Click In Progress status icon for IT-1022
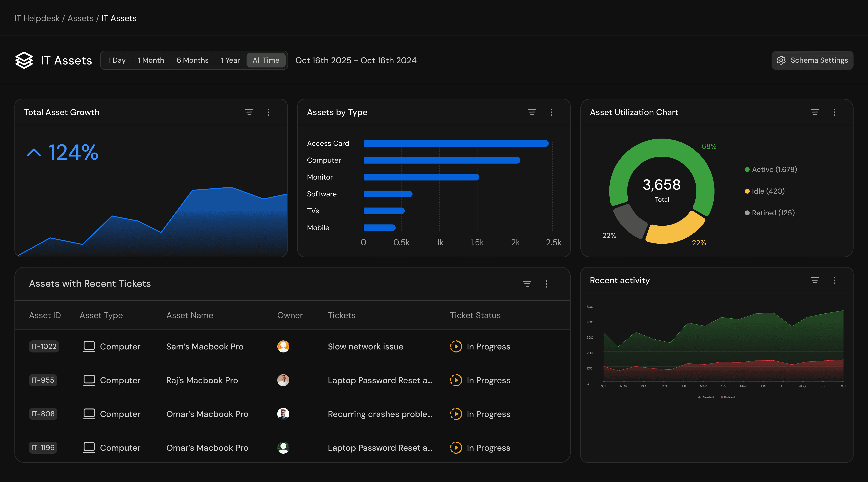868x482 pixels. 456,346
